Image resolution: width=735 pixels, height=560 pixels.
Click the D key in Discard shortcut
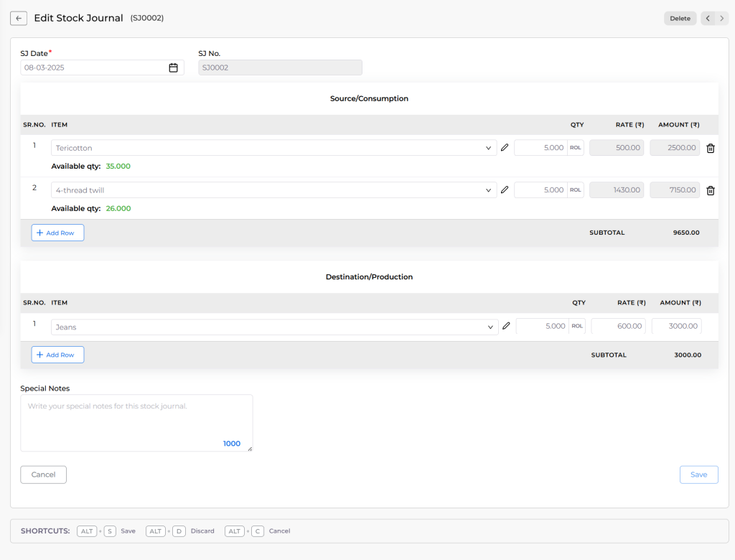click(179, 531)
